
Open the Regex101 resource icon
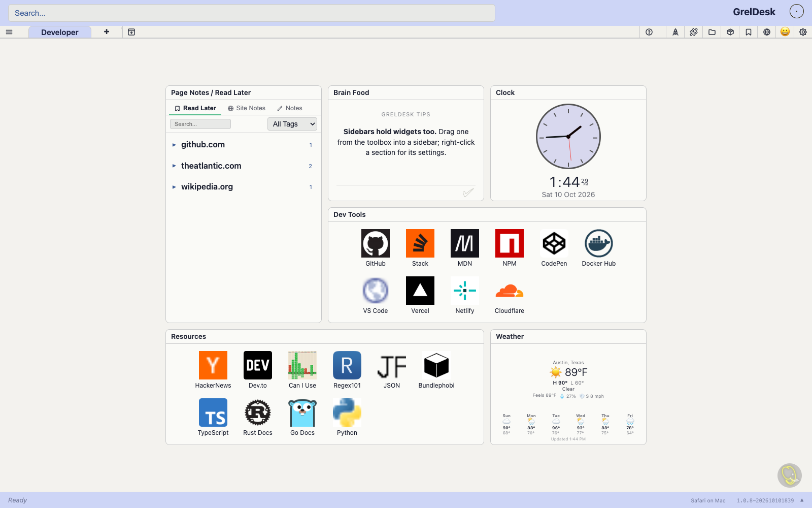347,365
